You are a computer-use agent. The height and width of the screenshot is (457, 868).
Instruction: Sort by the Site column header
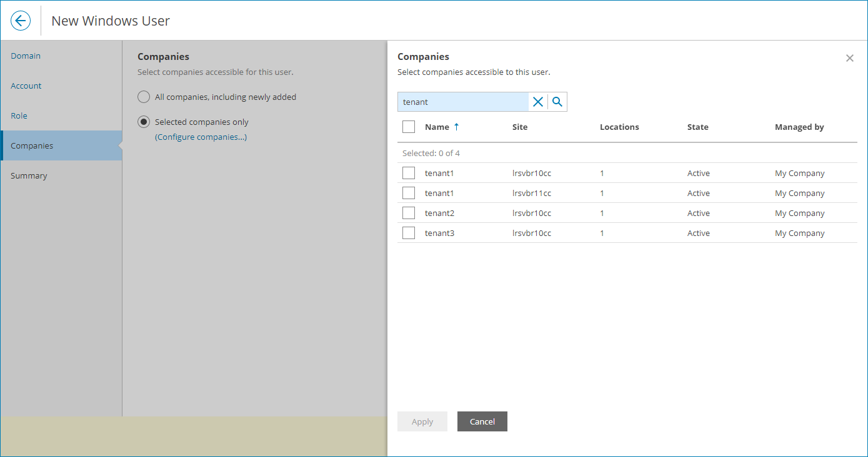(x=520, y=127)
